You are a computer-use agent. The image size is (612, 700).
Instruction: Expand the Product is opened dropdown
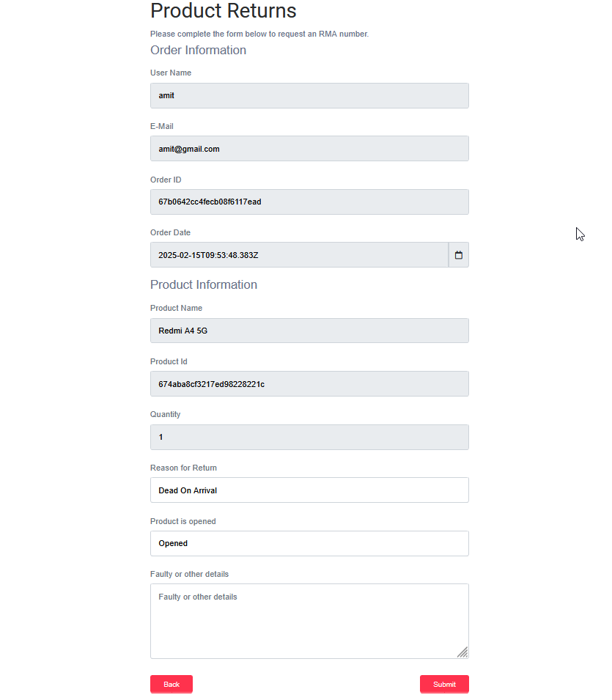tap(309, 544)
